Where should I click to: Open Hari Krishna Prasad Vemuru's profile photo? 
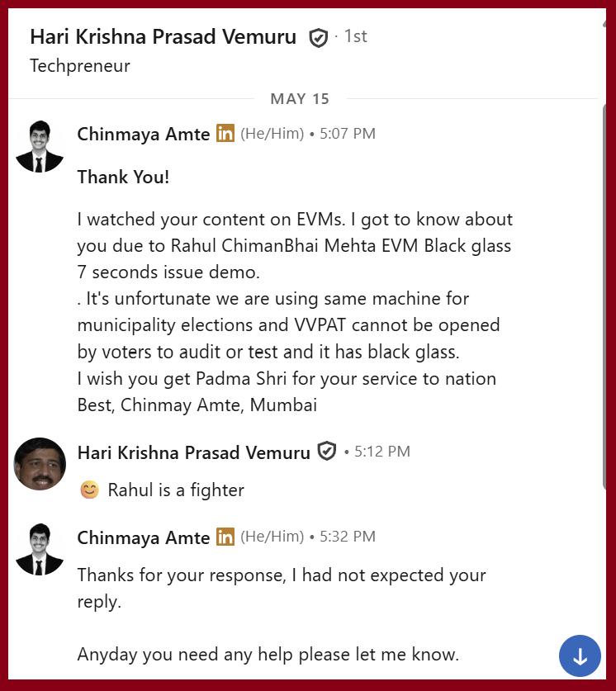[40, 464]
